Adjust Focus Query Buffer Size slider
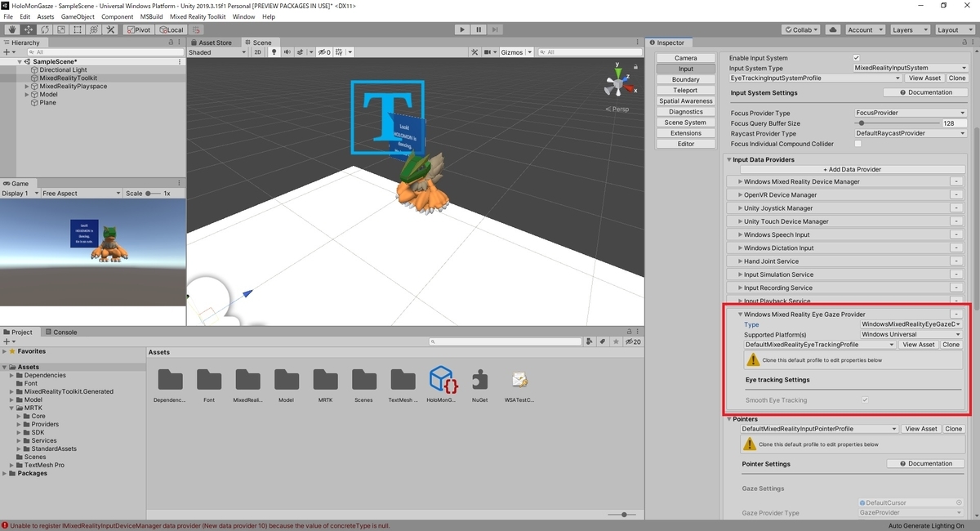Image resolution: width=980 pixels, height=531 pixels. 896,123
